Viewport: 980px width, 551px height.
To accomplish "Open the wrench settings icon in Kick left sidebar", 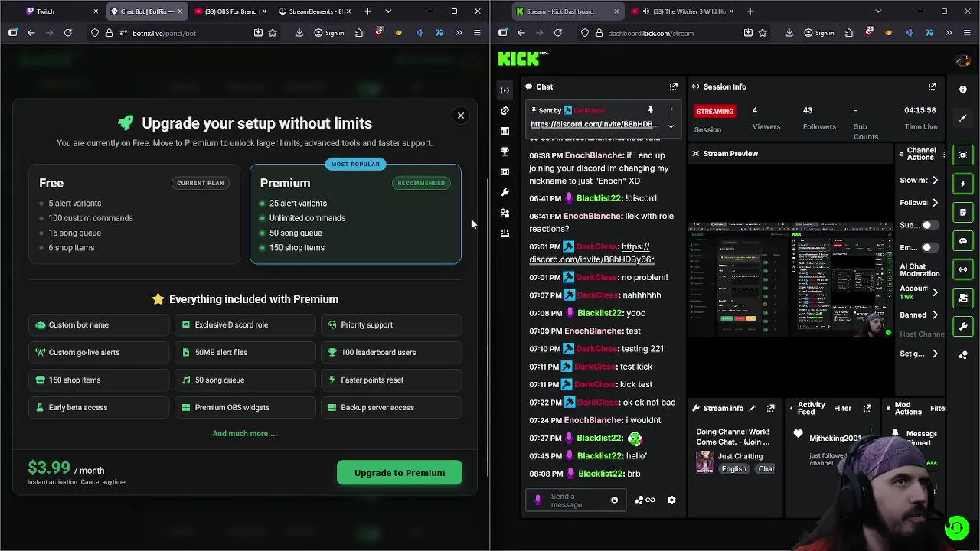I will pyautogui.click(x=505, y=193).
